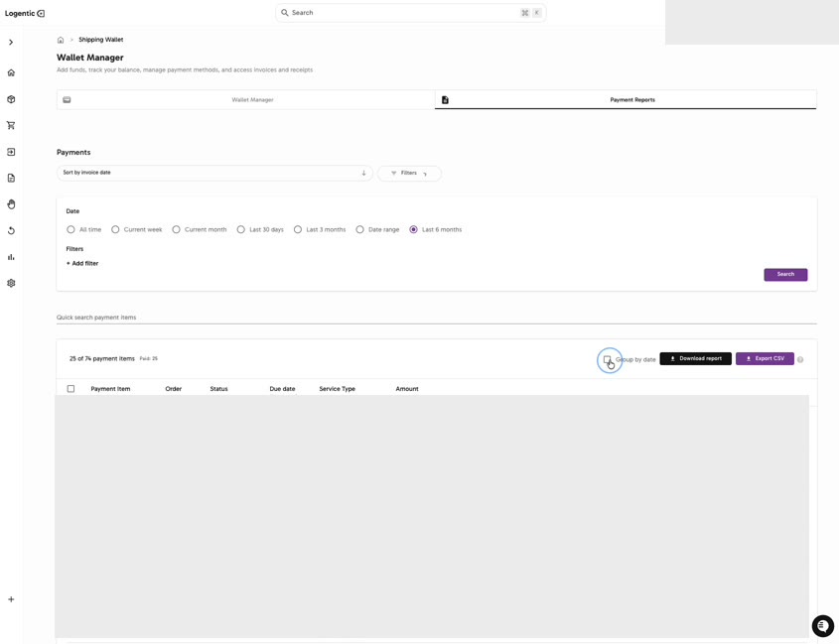Open the returns circular-arrow icon in sidebar

point(11,230)
